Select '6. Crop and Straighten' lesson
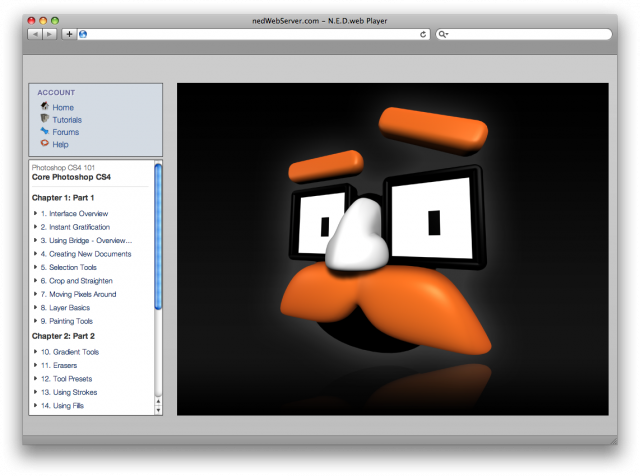This screenshot has width=640, height=476. 76,281
